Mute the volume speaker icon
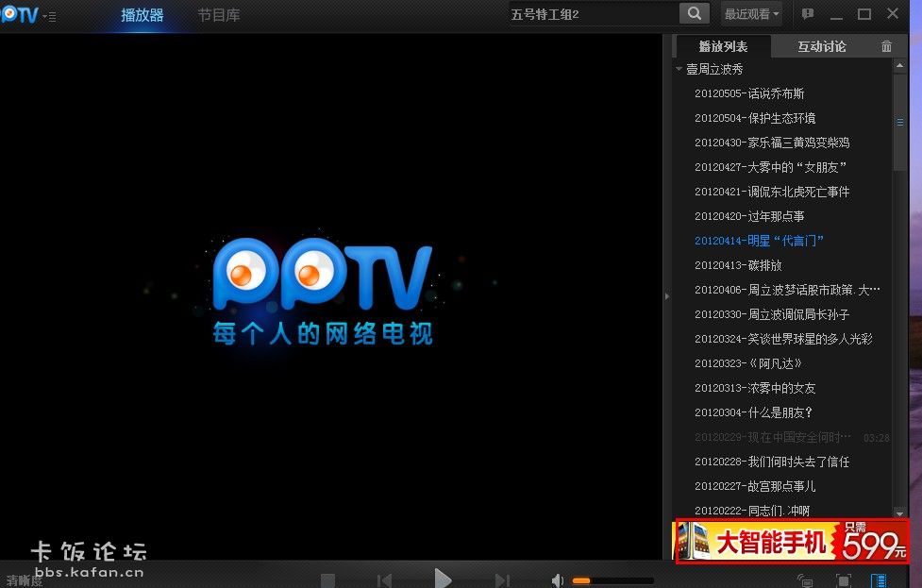 pyautogui.click(x=557, y=581)
